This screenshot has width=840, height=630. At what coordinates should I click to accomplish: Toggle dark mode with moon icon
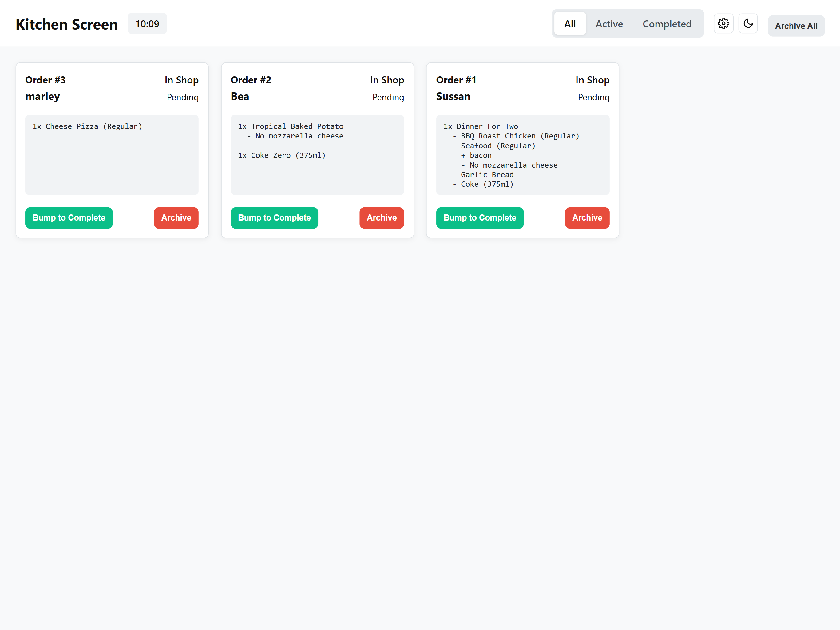(x=748, y=24)
